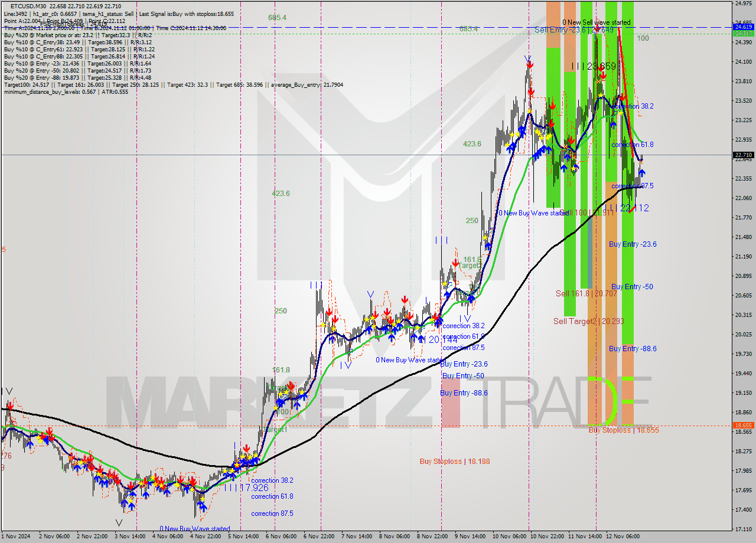This screenshot has width=756, height=543.
Task: Click the '12 Nov 06:00' time axis label
Action: [623, 536]
